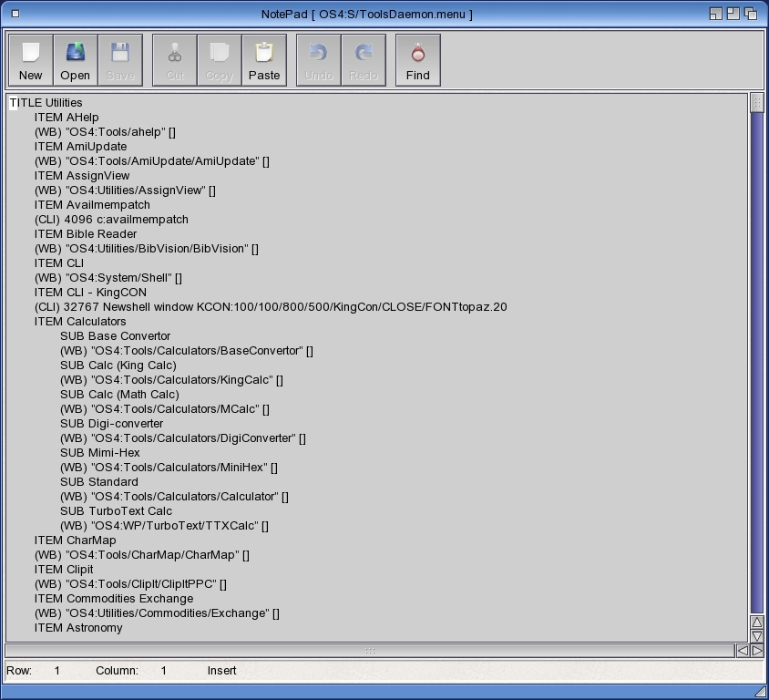Click the Save toolbar icon
The image size is (769, 700).
point(120,60)
